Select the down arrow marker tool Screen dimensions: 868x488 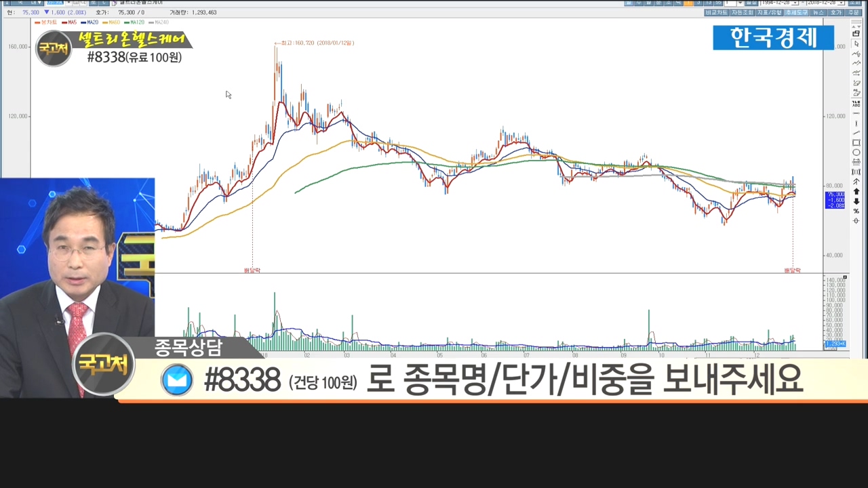856,201
